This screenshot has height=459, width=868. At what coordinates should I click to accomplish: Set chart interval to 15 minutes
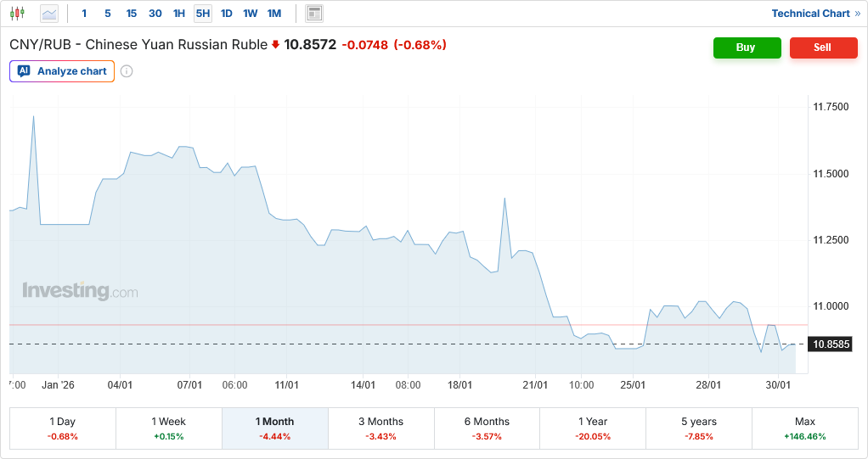click(x=131, y=14)
